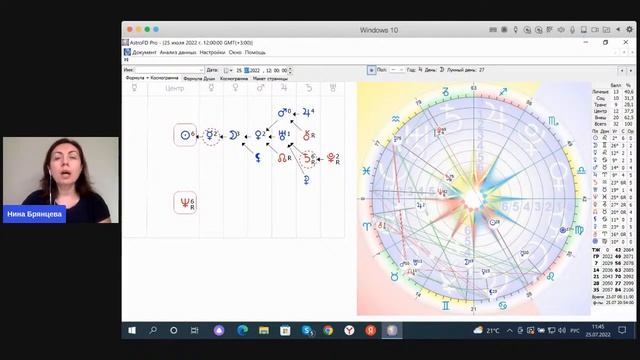This screenshot has width=640, height=360.
Task: Click the Центр column header
Action: [x=174, y=88]
